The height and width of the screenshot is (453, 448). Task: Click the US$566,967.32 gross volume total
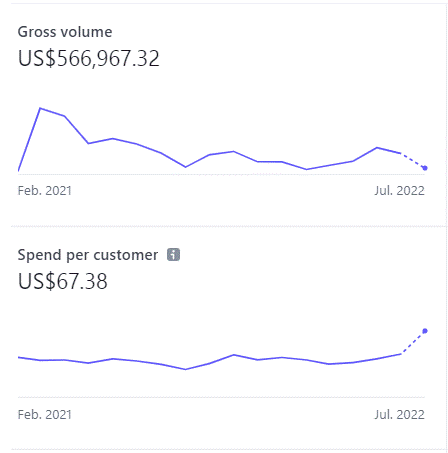pyautogui.click(x=89, y=59)
